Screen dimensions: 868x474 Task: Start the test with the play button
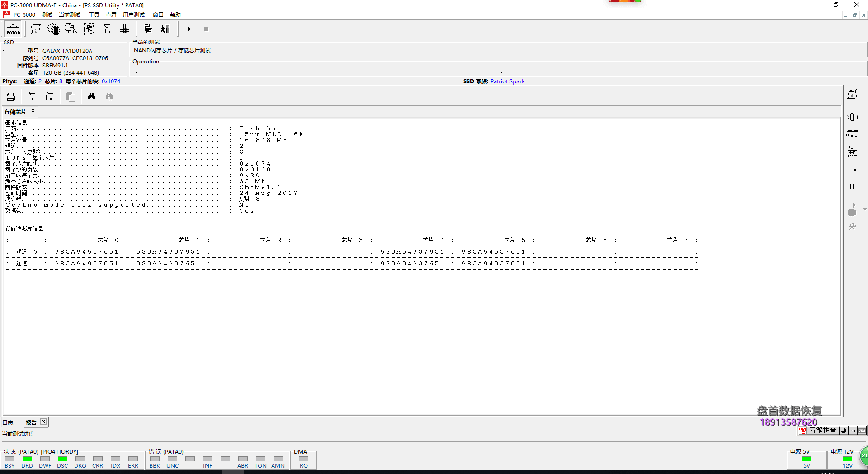point(189,29)
